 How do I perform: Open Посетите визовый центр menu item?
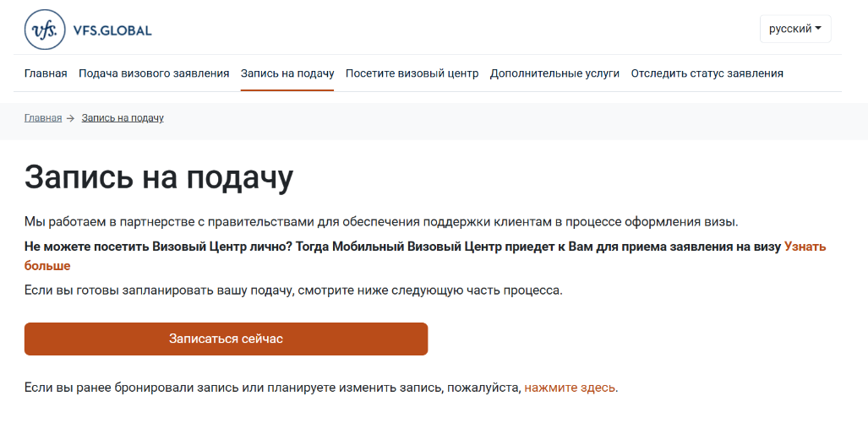[412, 73]
